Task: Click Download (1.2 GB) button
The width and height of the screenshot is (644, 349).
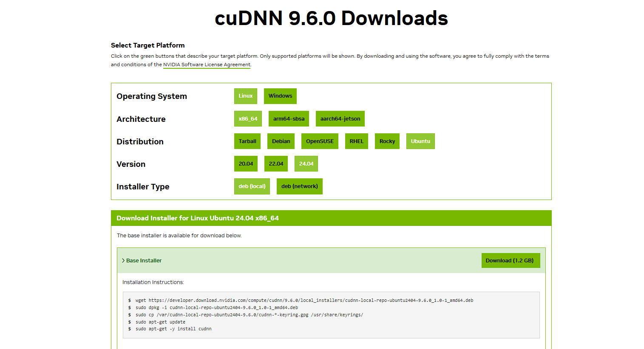Action: tap(510, 261)
